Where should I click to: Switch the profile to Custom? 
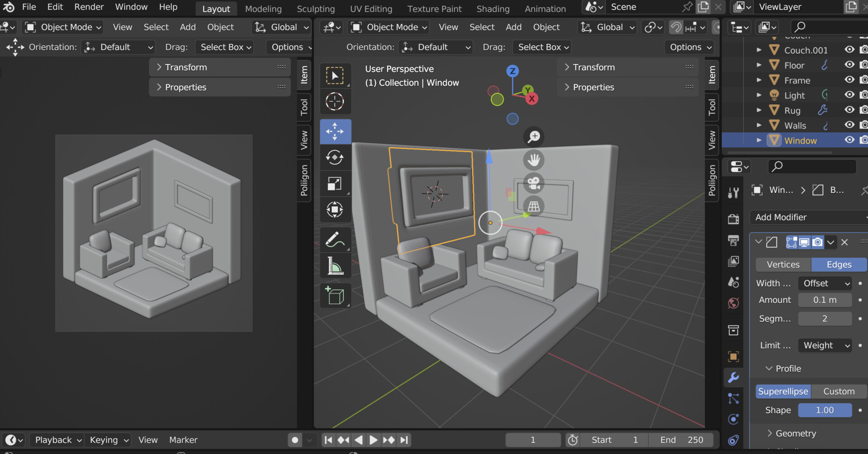pos(839,392)
